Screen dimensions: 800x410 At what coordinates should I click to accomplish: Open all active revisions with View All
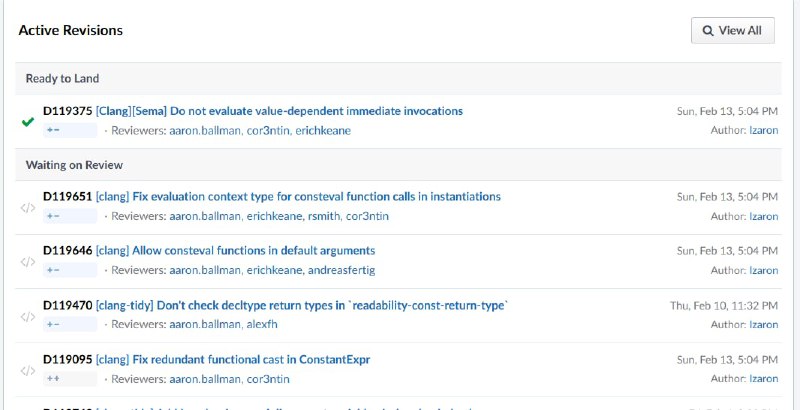(733, 31)
